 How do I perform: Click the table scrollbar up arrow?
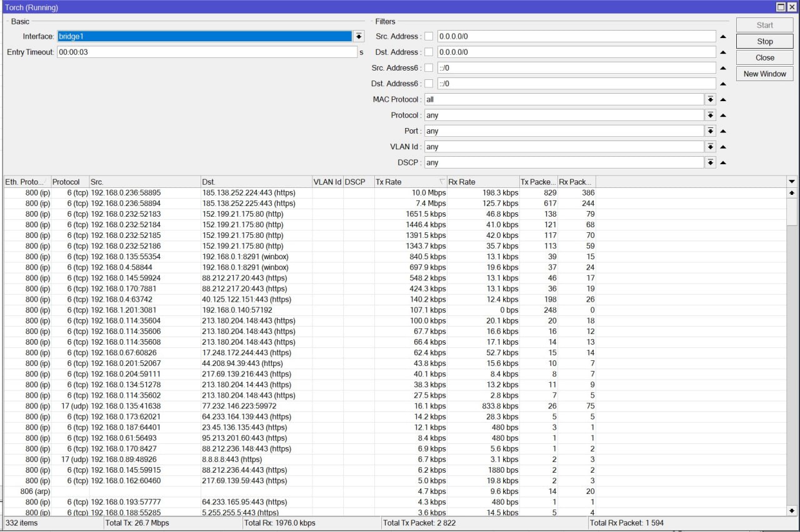pyautogui.click(x=792, y=193)
